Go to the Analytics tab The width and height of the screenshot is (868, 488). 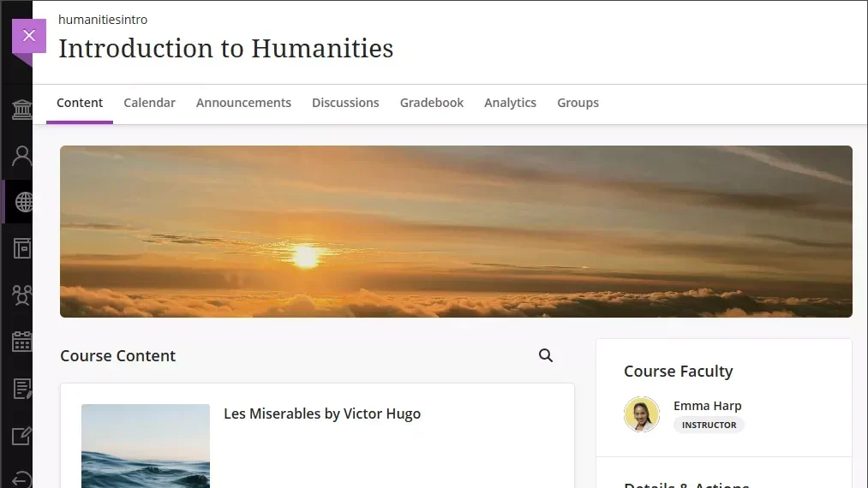(x=511, y=103)
